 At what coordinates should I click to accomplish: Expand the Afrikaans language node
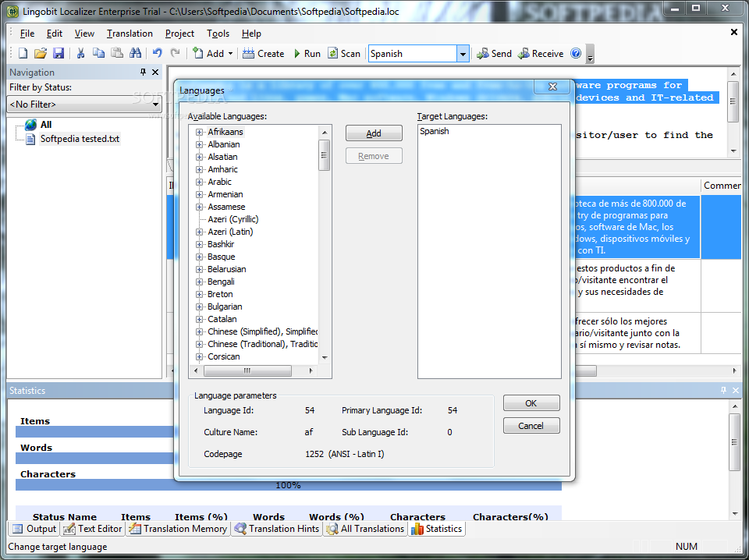click(199, 132)
